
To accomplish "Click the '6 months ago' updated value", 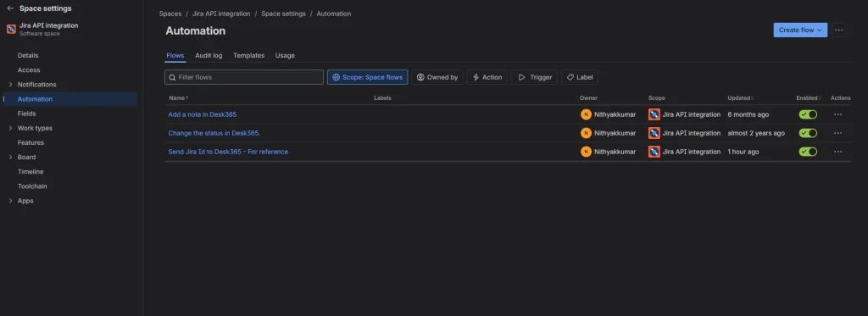I will point(748,114).
